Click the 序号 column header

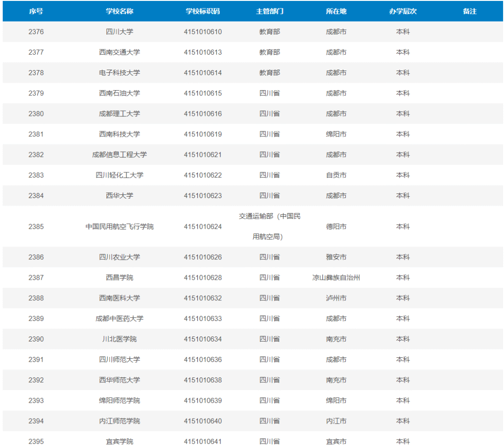36,11
